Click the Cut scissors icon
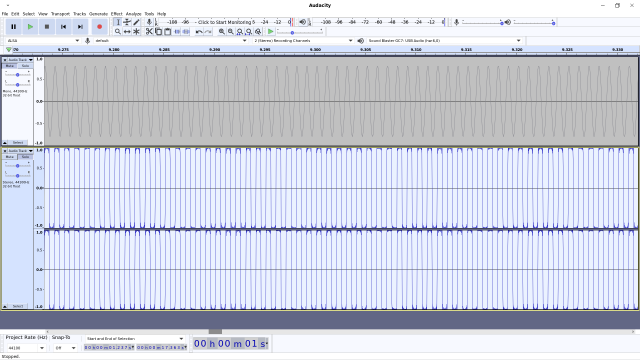The image size is (640, 360). [149, 31]
